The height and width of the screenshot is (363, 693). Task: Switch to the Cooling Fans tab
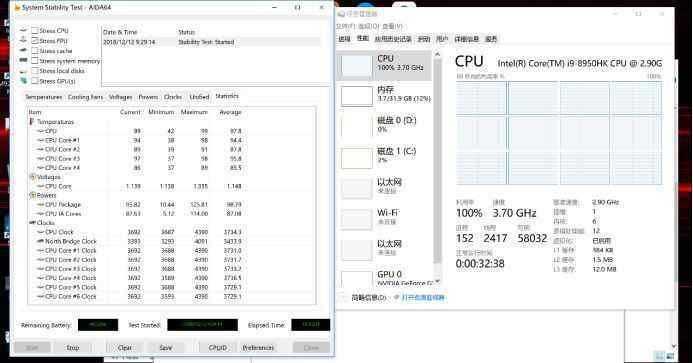(x=85, y=97)
